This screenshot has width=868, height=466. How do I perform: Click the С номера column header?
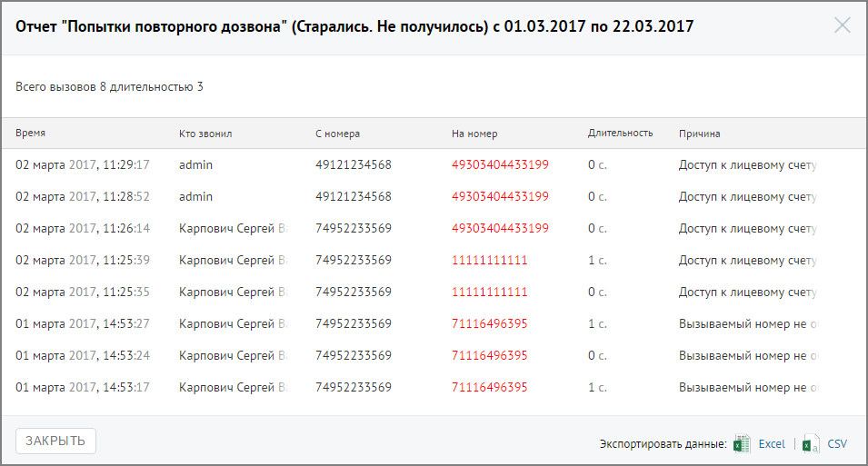pyautogui.click(x=338, y=134)
